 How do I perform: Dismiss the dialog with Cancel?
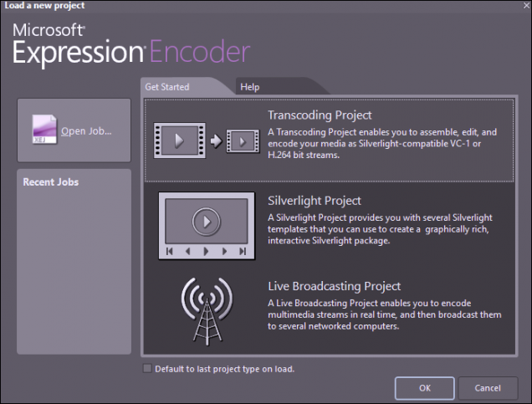click(x=488, y=388)
